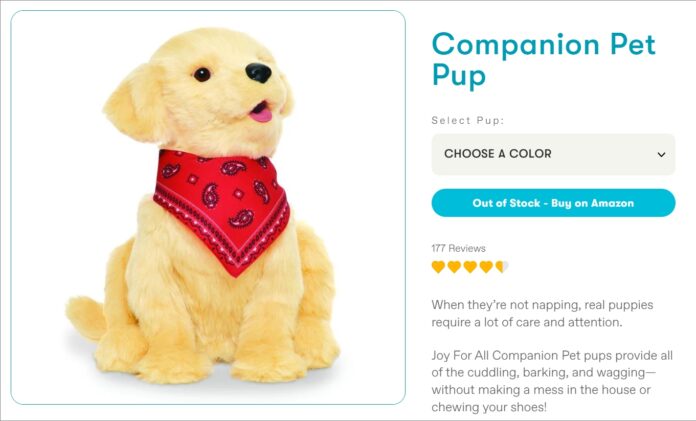Click the third heart rating icon

coord(470,267)
